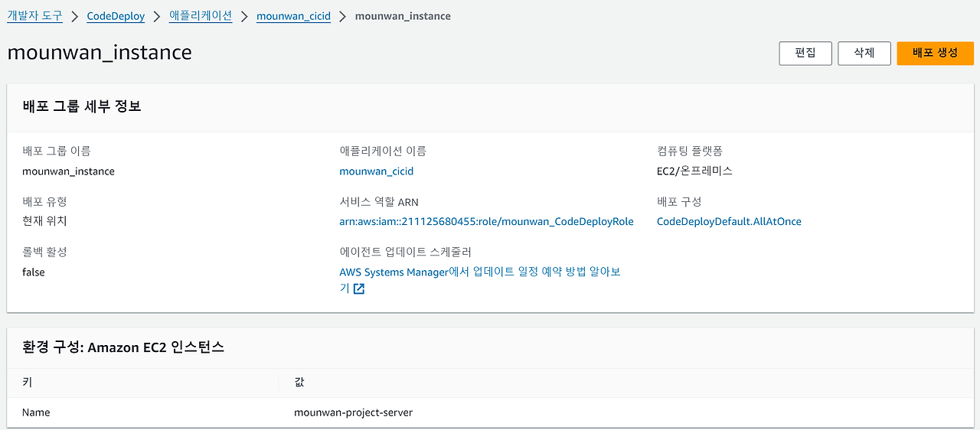This screenshot has height=430, width=980.
Task: Go to CodeDeploy breadcrumb link
Action: pyautogui.click(x=116, y=15)
